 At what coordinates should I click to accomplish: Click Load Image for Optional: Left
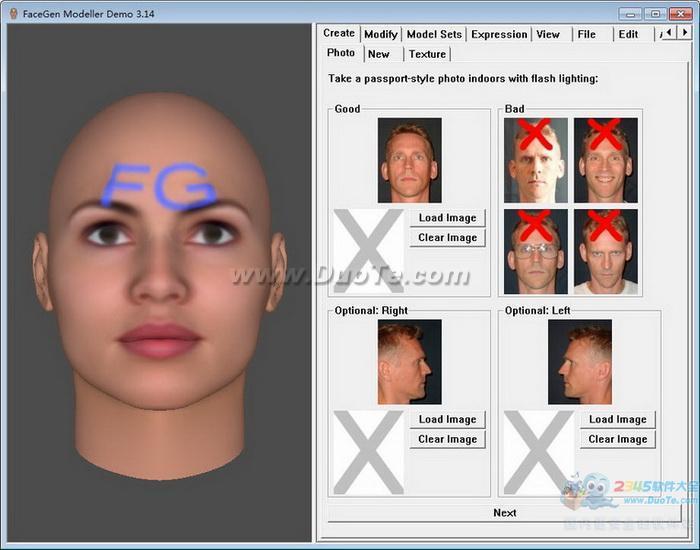pyautogui.click(x=618, y=419)
